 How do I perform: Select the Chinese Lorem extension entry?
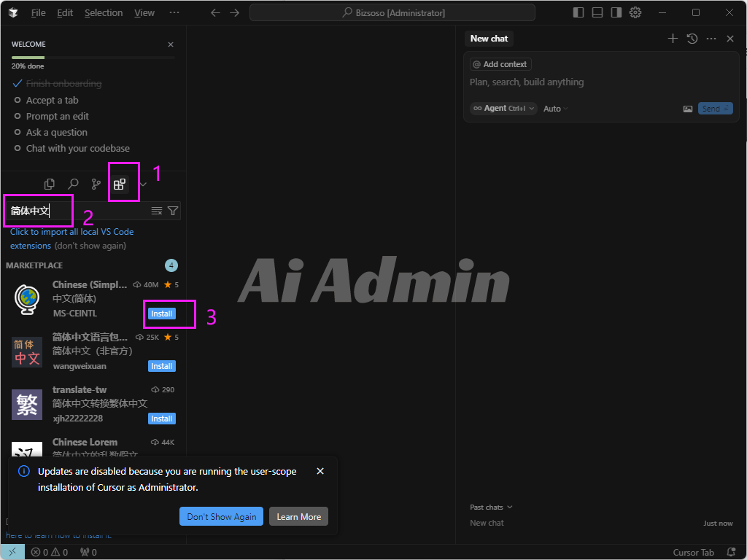tap(91, 446)
